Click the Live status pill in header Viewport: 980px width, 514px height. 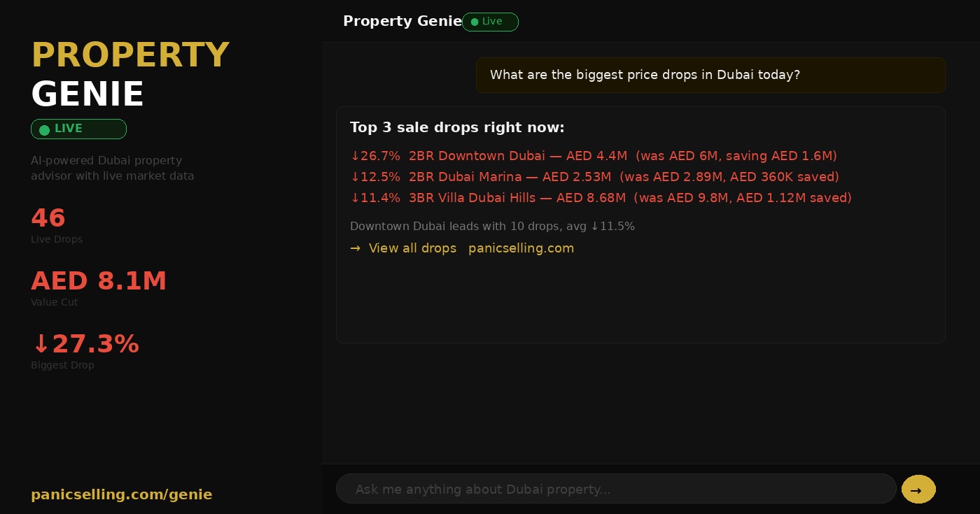490,22
